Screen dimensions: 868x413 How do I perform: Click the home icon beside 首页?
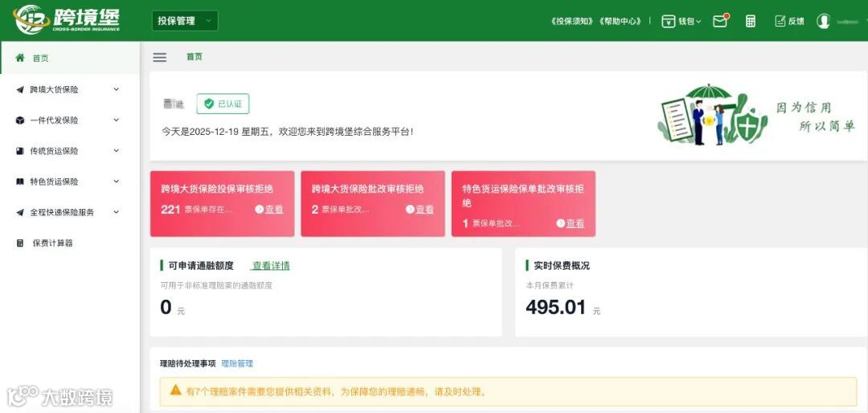[20, 58]
